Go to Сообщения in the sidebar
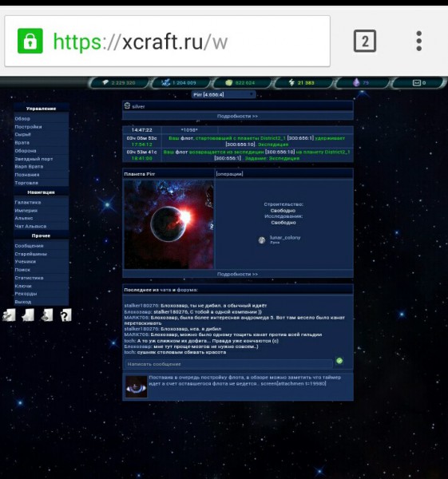 29,246
